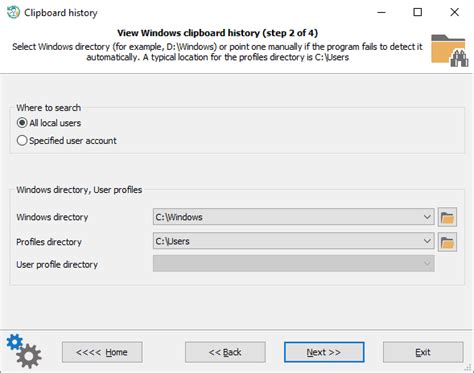Click the 'Windows directory, User profiles' group title

(79, 190)
